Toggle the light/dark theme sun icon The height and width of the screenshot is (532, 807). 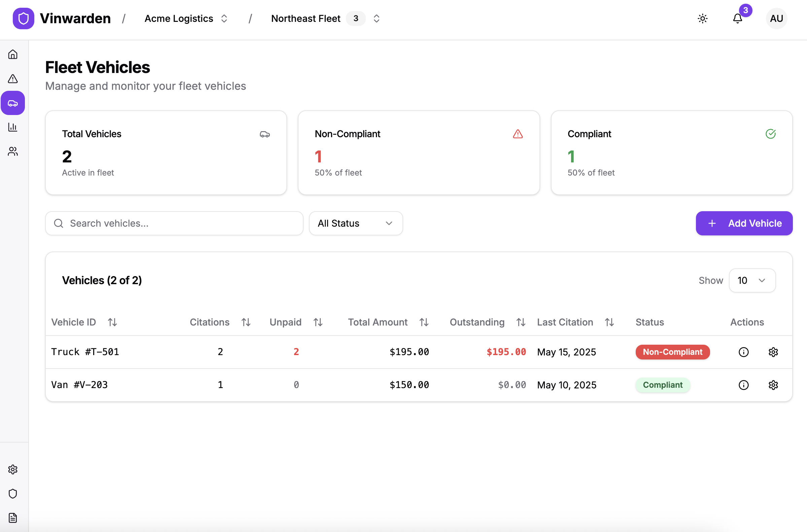(702, 18)
